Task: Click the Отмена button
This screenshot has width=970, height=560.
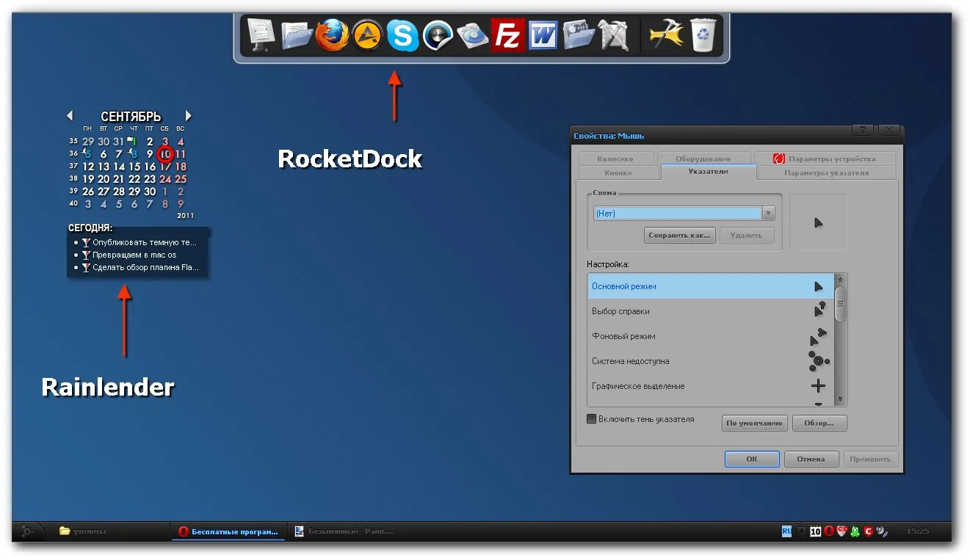Action: coord(811,459)
